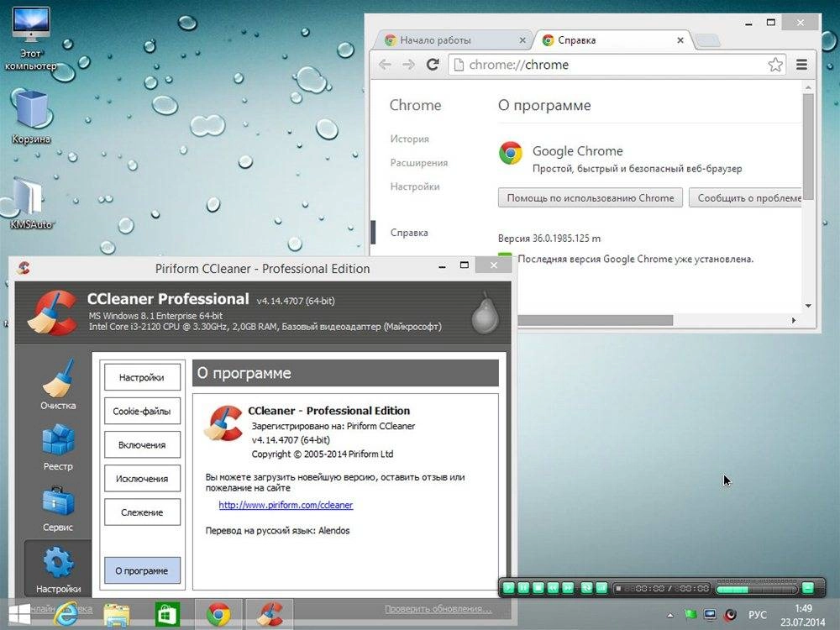Open the Настройки subtab in CCleaner options
Viewport: 840px width, 630px height.
[x=142, y=377]
